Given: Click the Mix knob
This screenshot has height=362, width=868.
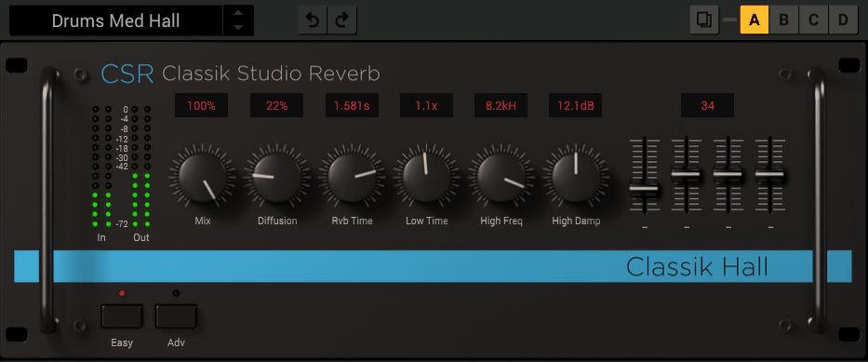Looking at the screenshot, I should 202,178.
